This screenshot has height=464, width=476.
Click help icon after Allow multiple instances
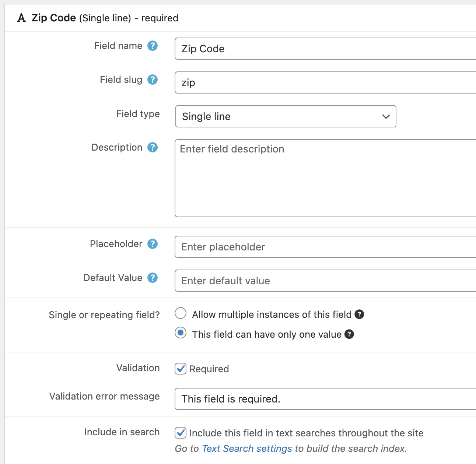[x=359, y=314]
